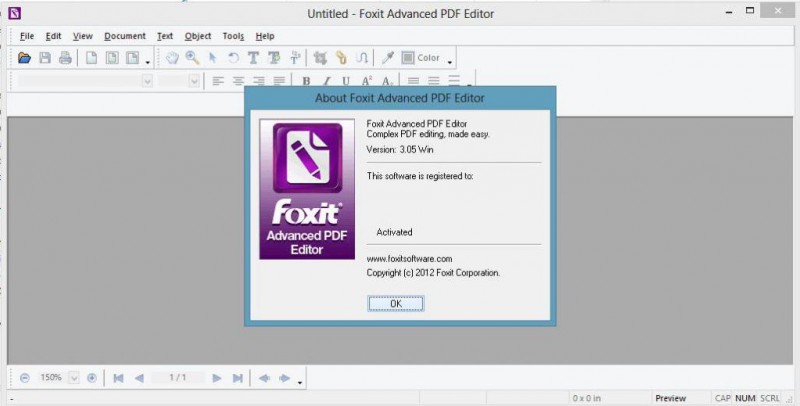Open the Tools menu
This screenshot has height=406, width=800.
(x=233, y=36)
